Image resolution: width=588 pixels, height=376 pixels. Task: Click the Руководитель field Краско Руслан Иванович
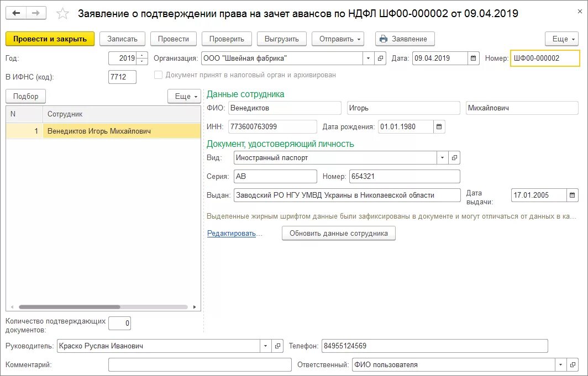(159, 346)
